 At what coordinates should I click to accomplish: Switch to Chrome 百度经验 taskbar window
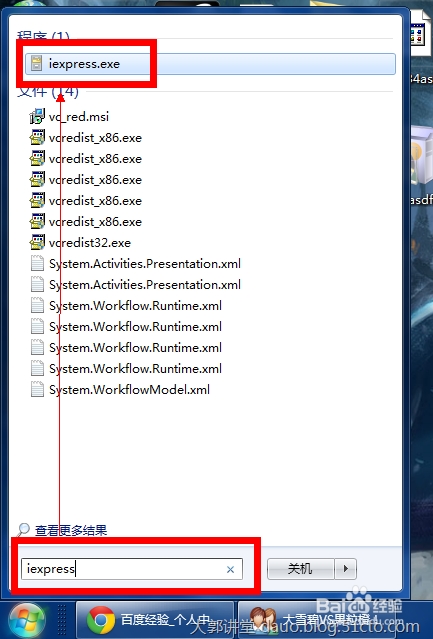click(x=155, y=621)
